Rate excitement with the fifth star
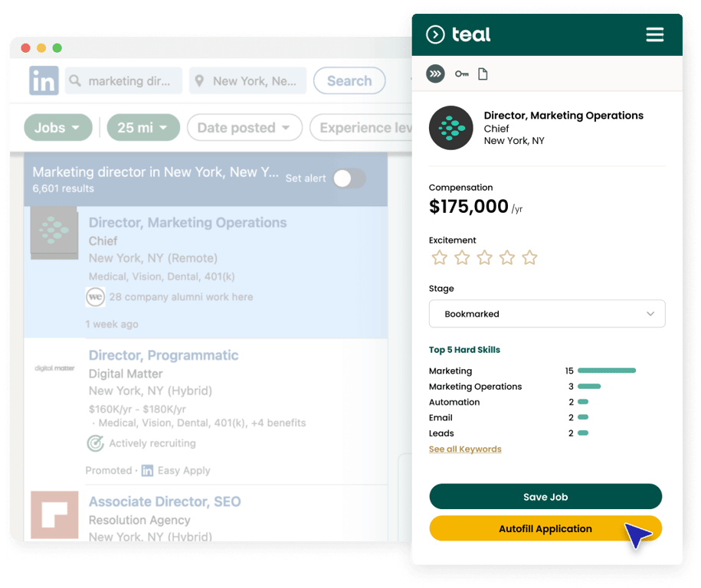This screenshot has height=588, width=701. pyautogui.click(x=529, y=257)
